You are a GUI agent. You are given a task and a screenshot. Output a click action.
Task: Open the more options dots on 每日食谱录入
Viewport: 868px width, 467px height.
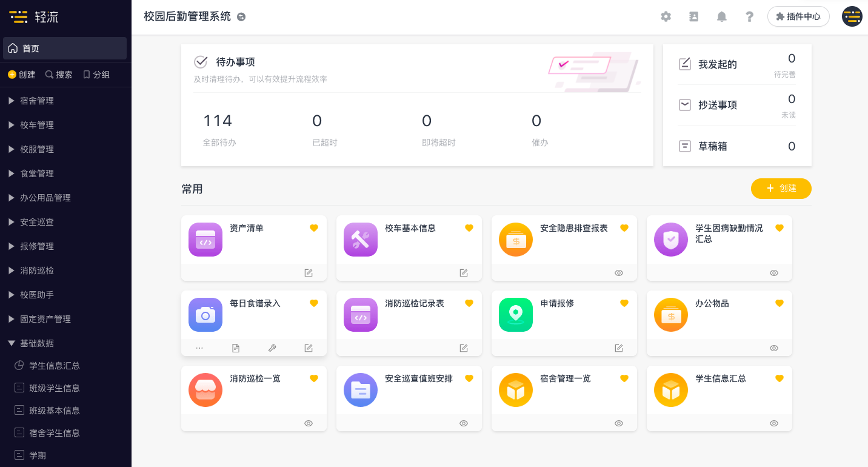(199, 348)
